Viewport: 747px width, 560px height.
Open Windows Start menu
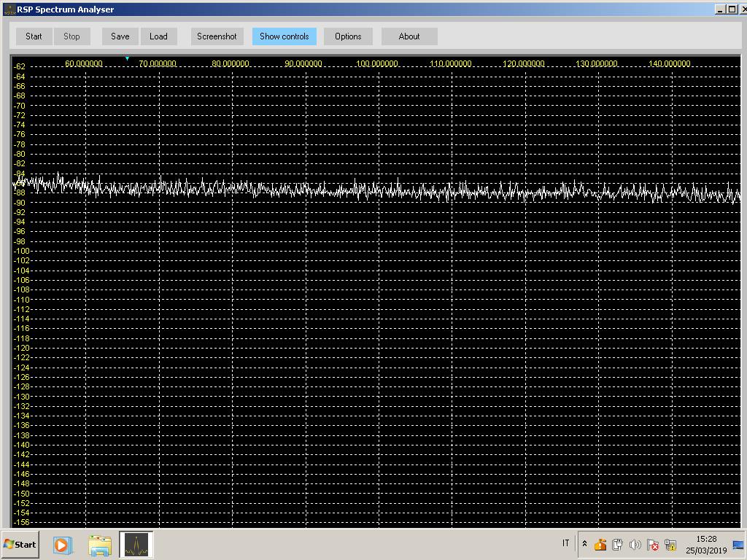point(20,544)
